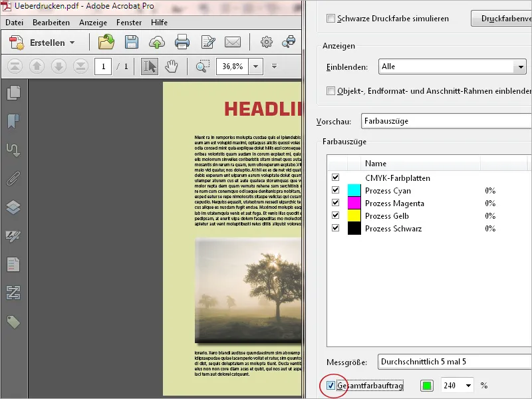Open the page thumbnails panel
532x399 pixels.
(13, 93)
